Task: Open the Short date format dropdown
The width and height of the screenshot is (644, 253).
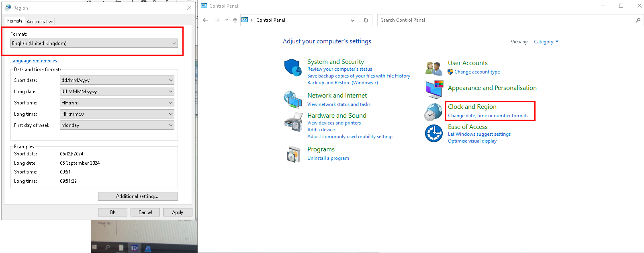Action: click(117, 80)
